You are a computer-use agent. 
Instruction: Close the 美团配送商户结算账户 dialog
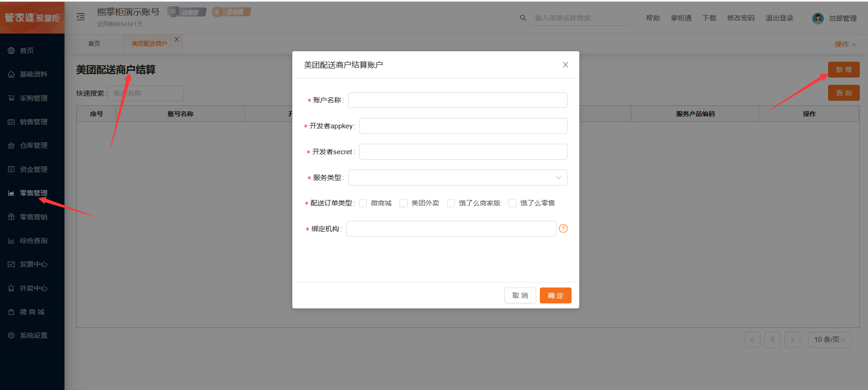(565, 65)
